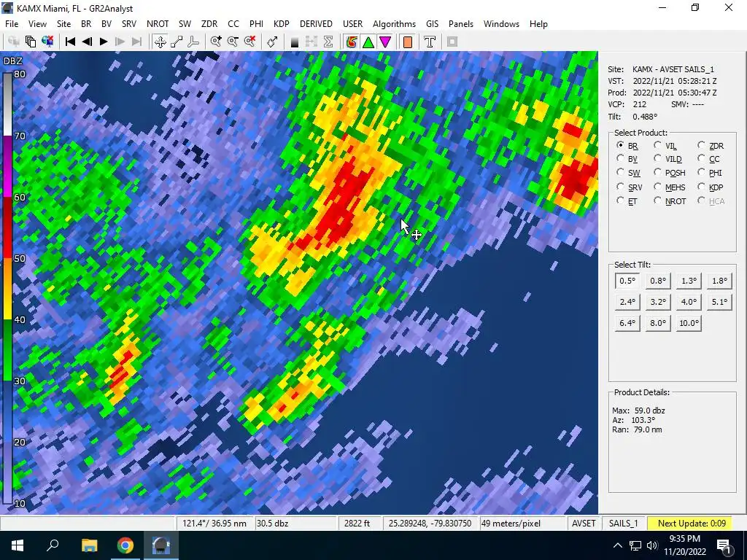Click the globe with red X icon

tap(47, 42)
